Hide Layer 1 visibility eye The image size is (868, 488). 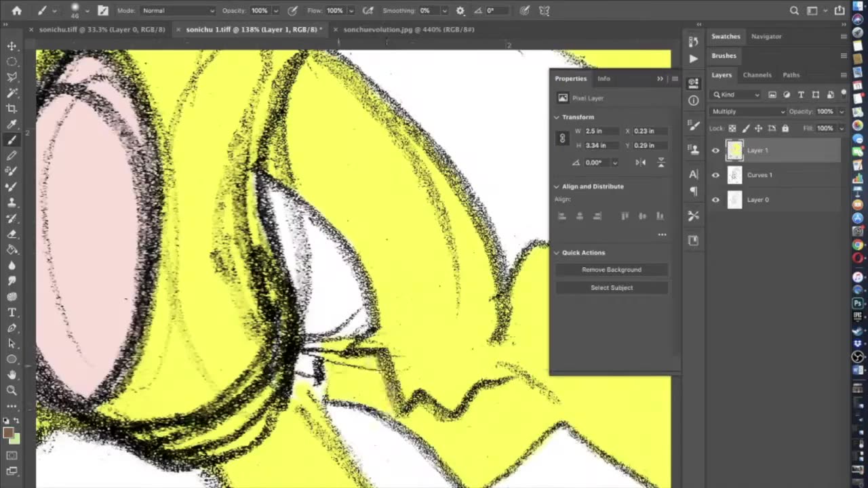(x=715, y=150)
